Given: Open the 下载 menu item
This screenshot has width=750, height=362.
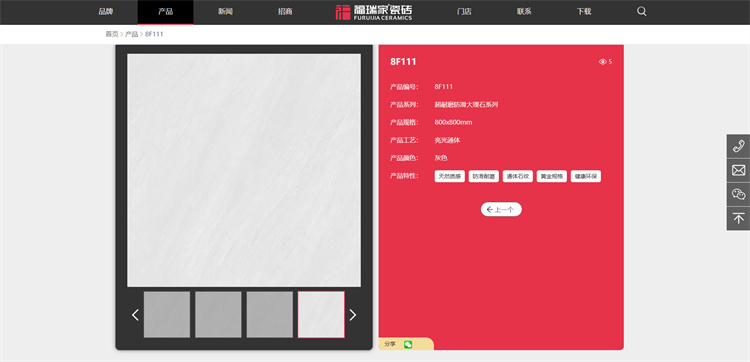Looking at the screenshot, I should pos(584,11).
